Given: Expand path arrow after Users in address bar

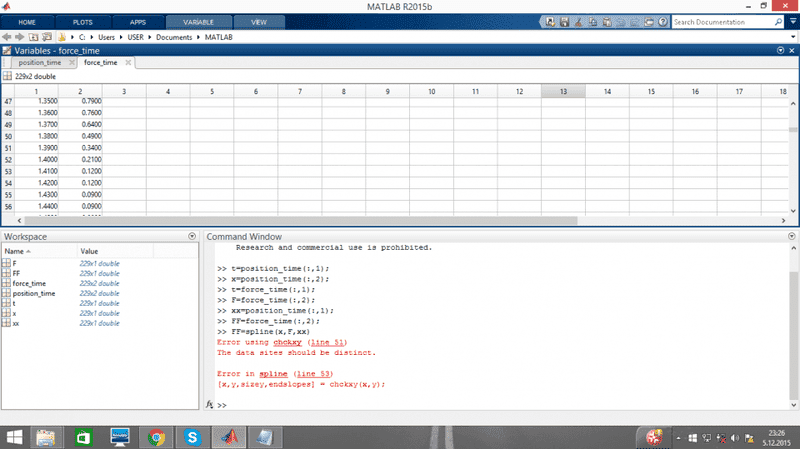Looking at the screenshot, I should point(121,37).
